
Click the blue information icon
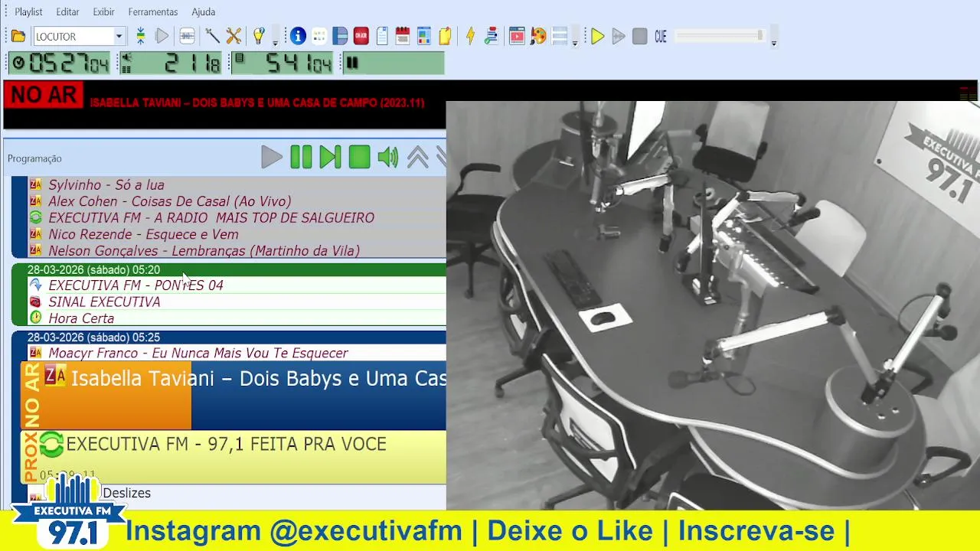(298, 36)
